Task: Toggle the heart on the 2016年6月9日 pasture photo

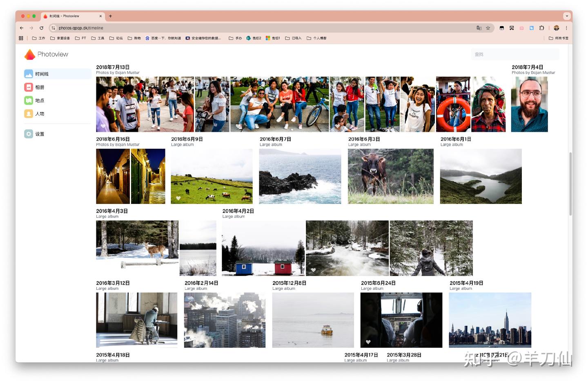Action: tap(178, 198)
